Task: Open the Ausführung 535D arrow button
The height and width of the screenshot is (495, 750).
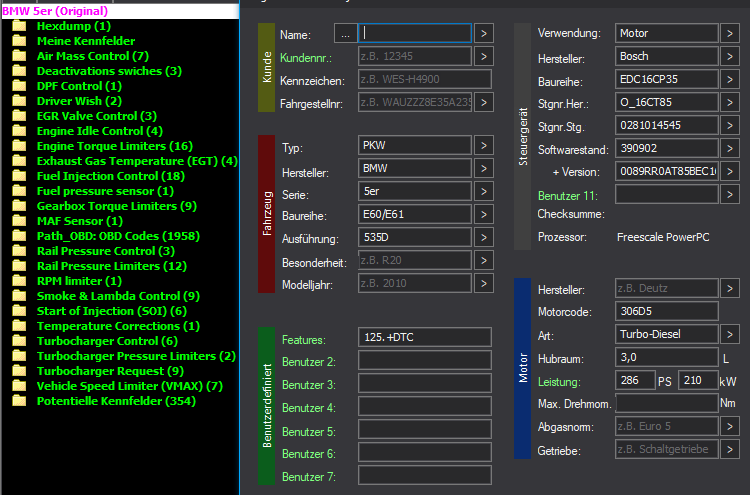Action: (x=484, y=237)
